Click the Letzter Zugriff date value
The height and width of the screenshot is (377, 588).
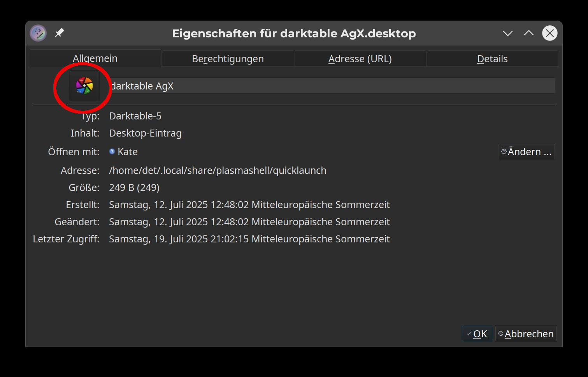tap(249, 239)
